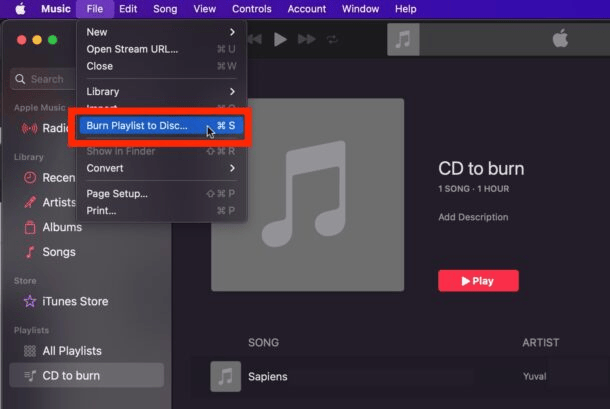The height and width of the screenshot is (409, 610).
Task: Select the Sapiens song row
Action: (400, 376)
